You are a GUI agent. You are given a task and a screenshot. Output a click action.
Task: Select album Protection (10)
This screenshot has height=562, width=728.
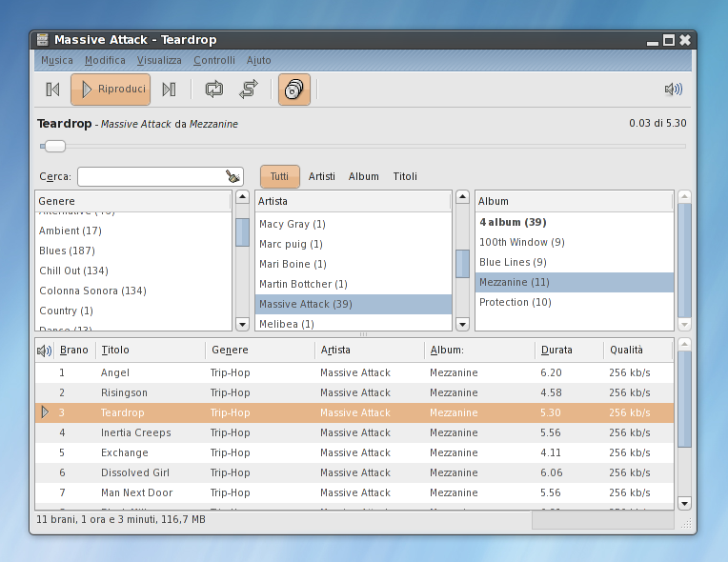coord(575,302)
